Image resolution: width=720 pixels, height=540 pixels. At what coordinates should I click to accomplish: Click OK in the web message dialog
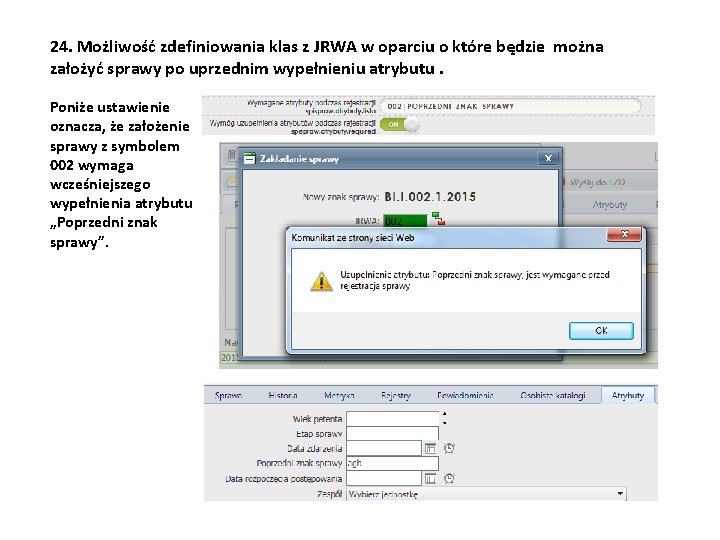click(x=601, y=331)
